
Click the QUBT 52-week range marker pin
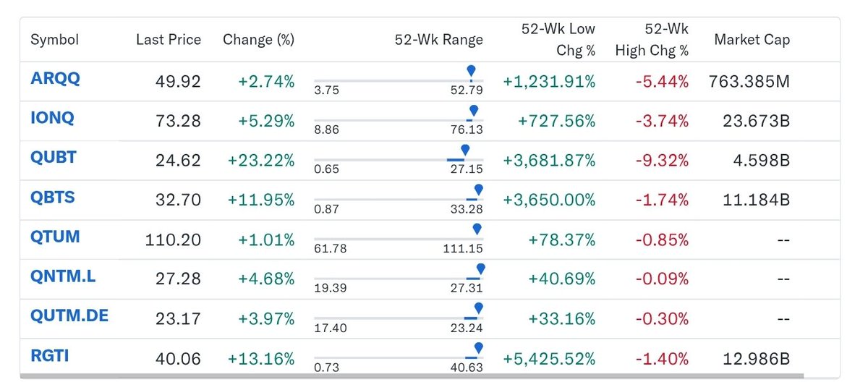point(465,151)
